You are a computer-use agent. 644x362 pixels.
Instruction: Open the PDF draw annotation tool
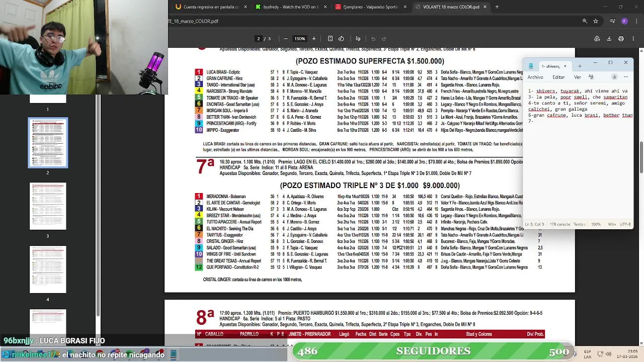coord(358,39)
